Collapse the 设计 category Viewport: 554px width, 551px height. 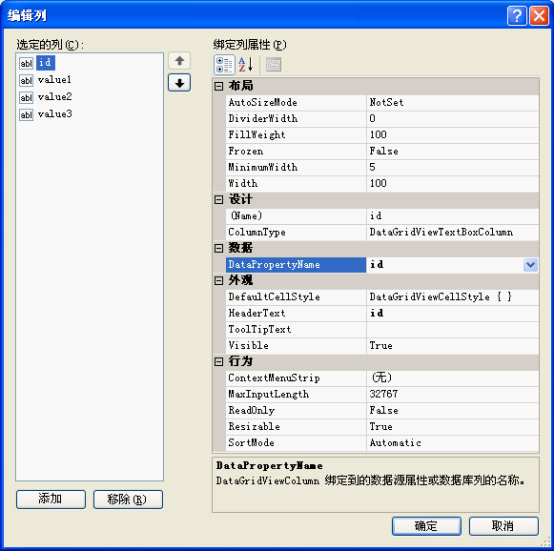pos(219,200)
